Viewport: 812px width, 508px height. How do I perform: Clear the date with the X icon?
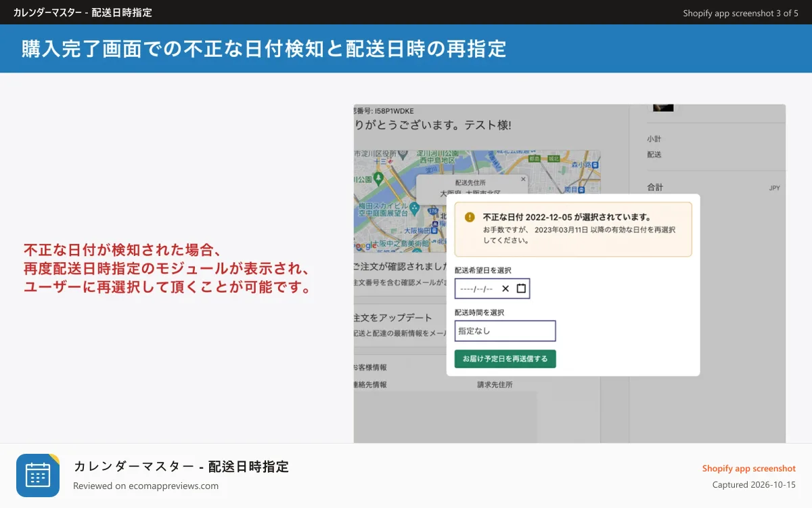tap(505, 289)
